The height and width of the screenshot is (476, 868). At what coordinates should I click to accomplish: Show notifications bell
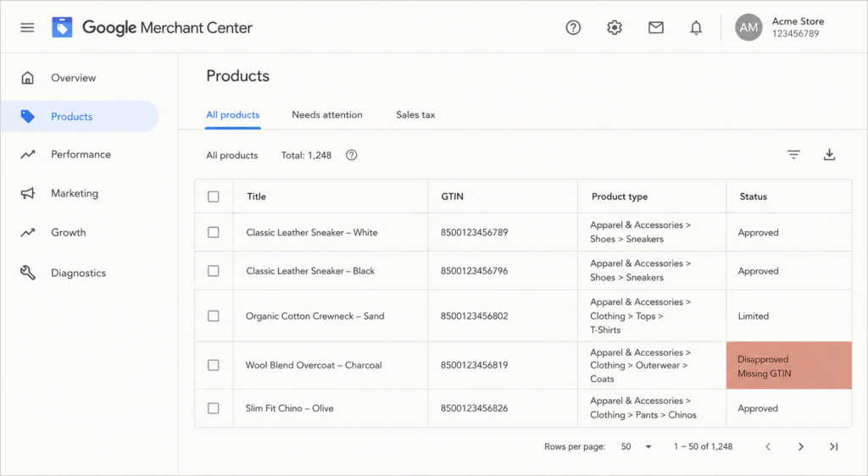[696, 28]
